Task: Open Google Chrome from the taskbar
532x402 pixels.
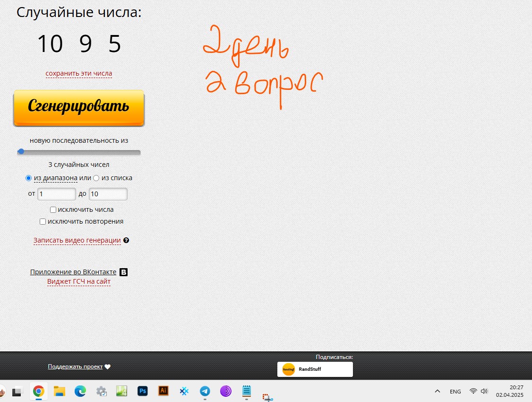Action: (x=38, y=392)
